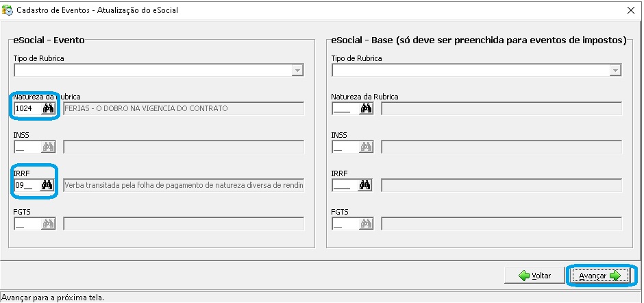Click the Evento FGTS binoculars lookup

[x=48, y=223]
